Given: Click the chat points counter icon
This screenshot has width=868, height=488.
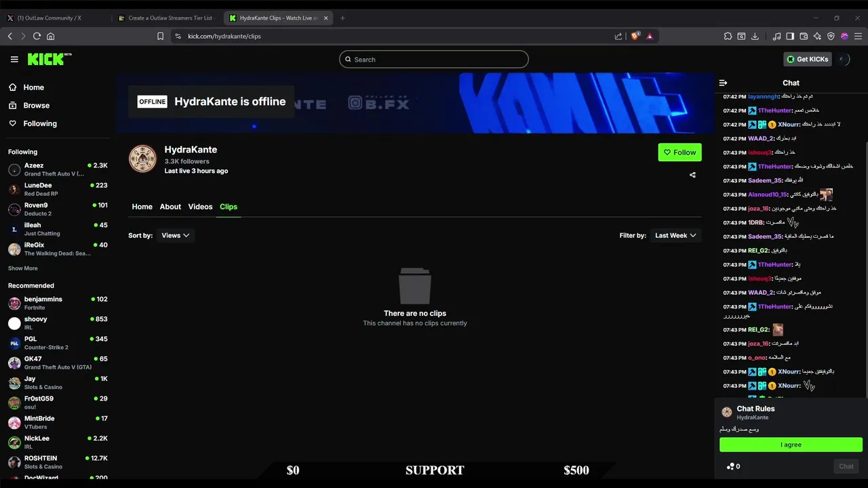Looking at the screenshot, I should (733, 466).
